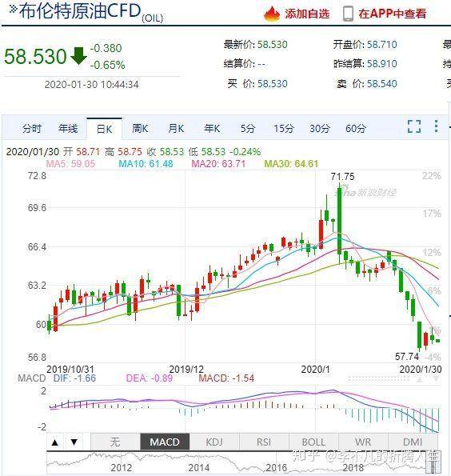
Task: Click 添加自选 link
Action: (x=307, y=14)
